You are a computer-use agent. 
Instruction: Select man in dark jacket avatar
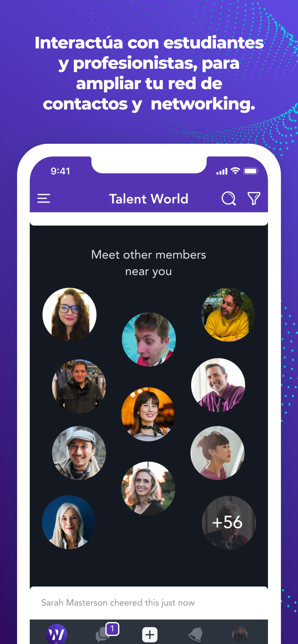[79, 386]
